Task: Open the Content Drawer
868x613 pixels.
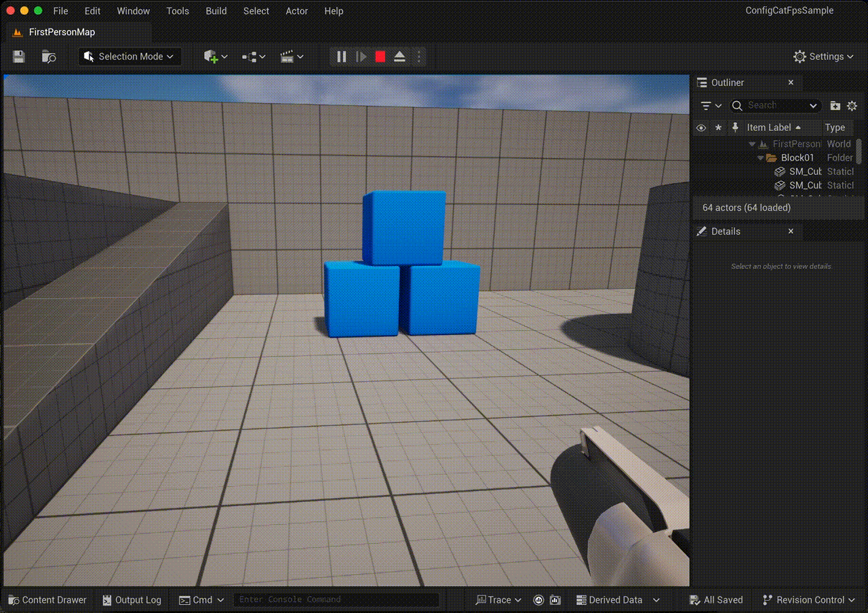Action: pos(46,599)
